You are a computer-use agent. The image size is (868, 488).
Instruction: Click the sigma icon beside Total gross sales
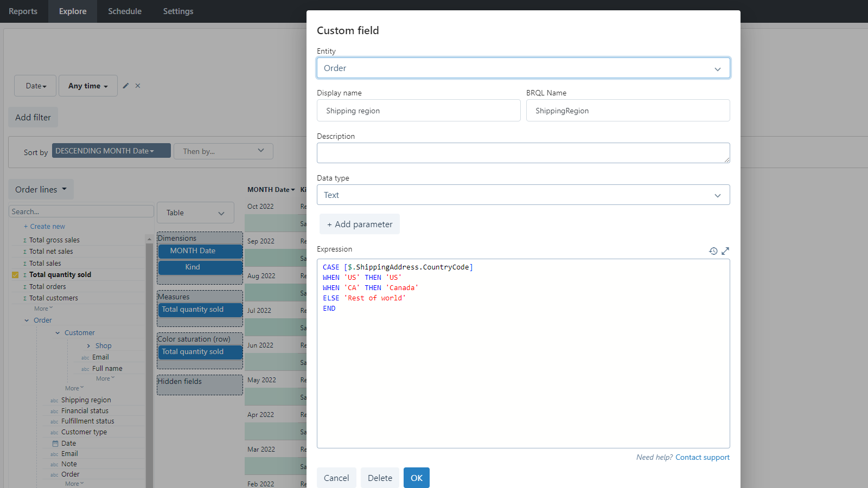[24, 240]
